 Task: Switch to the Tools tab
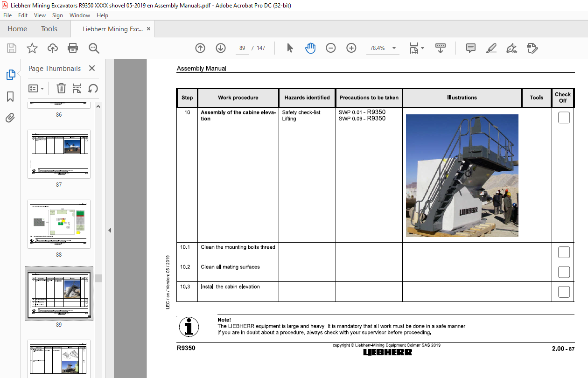[x=49, y=29]
